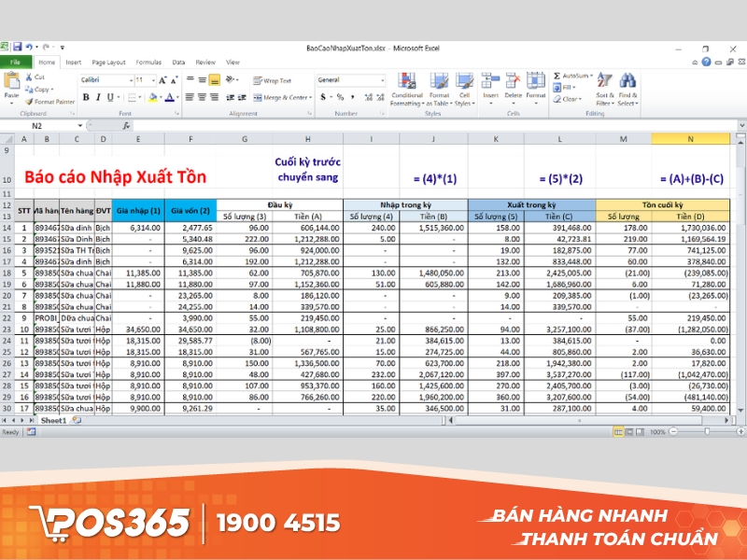Select the Giá nhập (1) header cell
This screenshot has height=560, width=747.
tap(138, 211)
